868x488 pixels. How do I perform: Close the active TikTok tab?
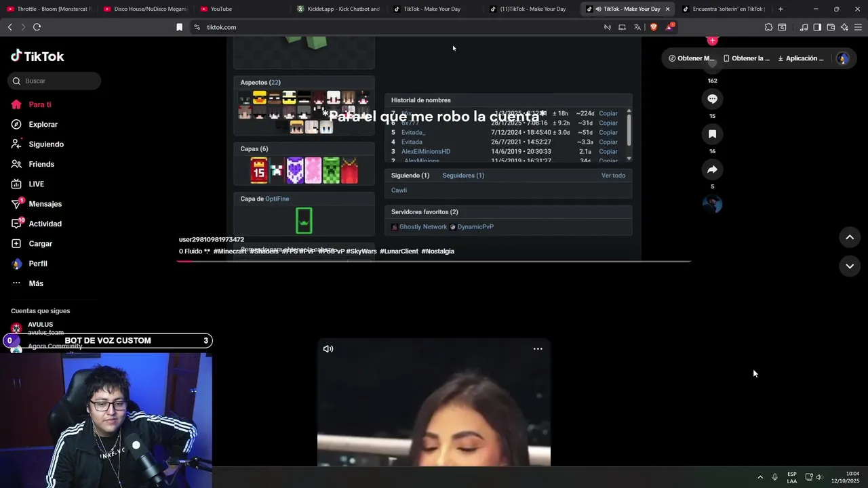pos(667,9)
